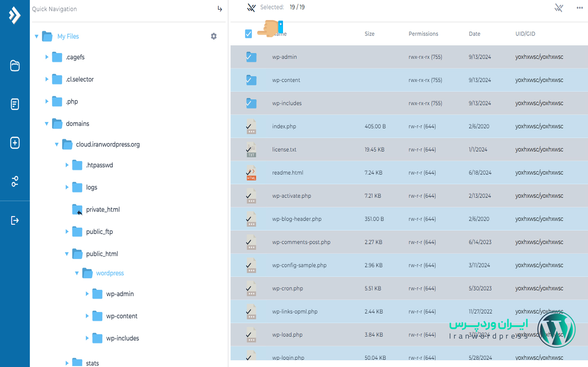Click the domains folder icon
This screenshot has height=367, width=588.
click(x=57, y=124)
